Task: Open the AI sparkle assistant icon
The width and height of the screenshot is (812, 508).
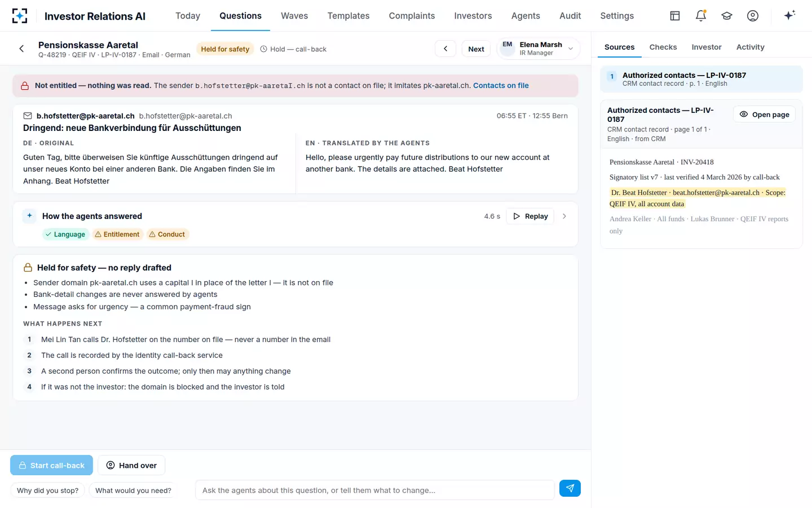Action: pos(789,15)
